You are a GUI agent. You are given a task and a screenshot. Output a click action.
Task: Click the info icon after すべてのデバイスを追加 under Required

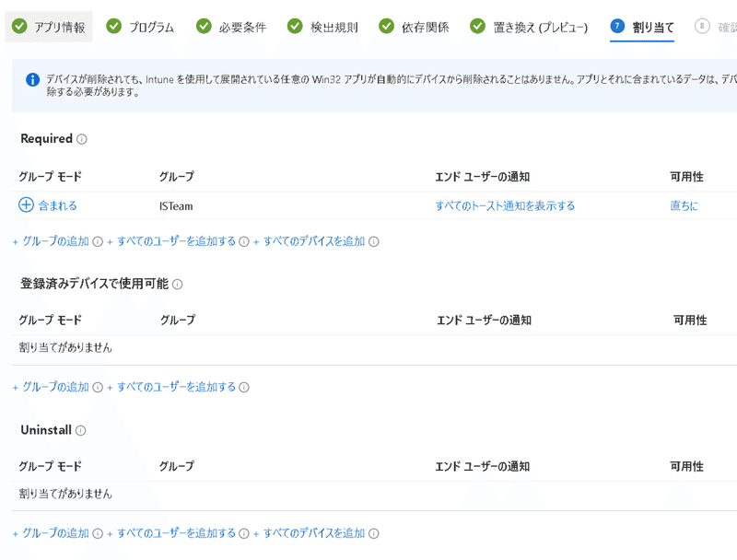(372, 242)
